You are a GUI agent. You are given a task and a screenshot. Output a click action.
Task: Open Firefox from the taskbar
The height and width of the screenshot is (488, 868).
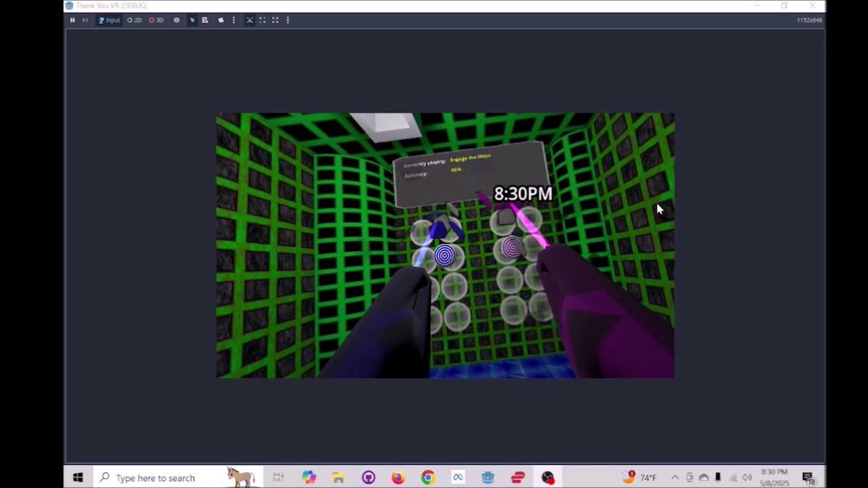[x=398, y=477]
